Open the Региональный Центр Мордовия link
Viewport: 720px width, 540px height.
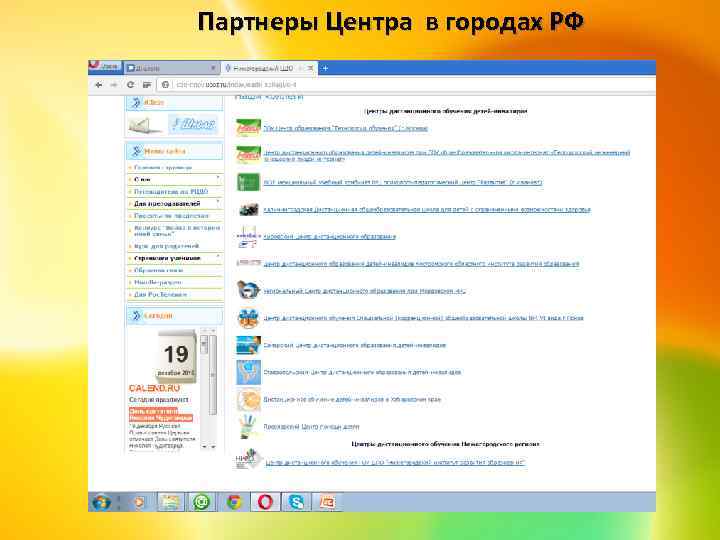[x=365, y=291]
